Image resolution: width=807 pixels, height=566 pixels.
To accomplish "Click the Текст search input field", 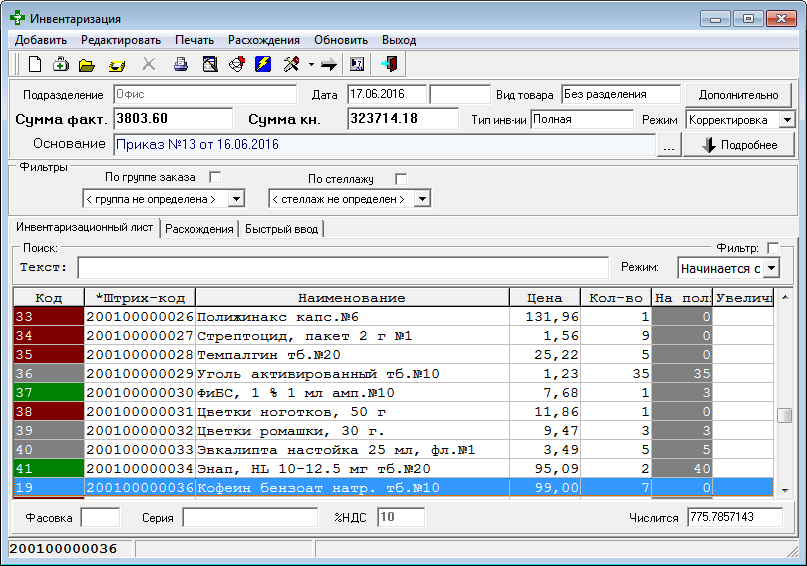I will coord(343,268).
